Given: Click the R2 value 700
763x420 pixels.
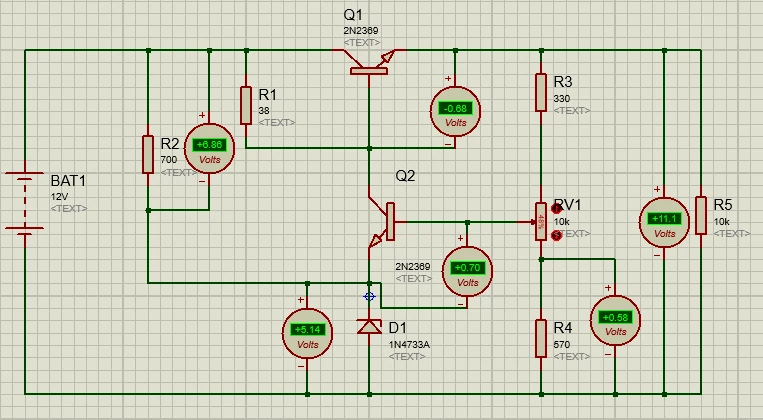Looking at the screenshot, I should point(169,160).
